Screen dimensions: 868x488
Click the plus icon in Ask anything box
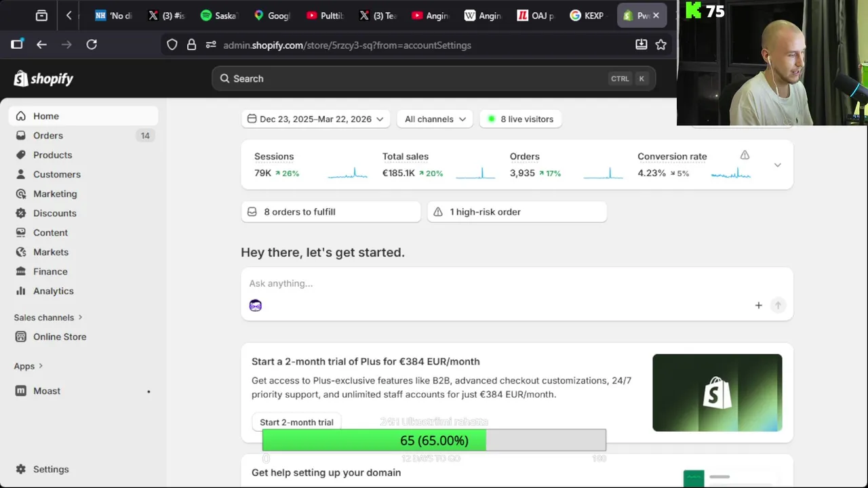point(758,306)
